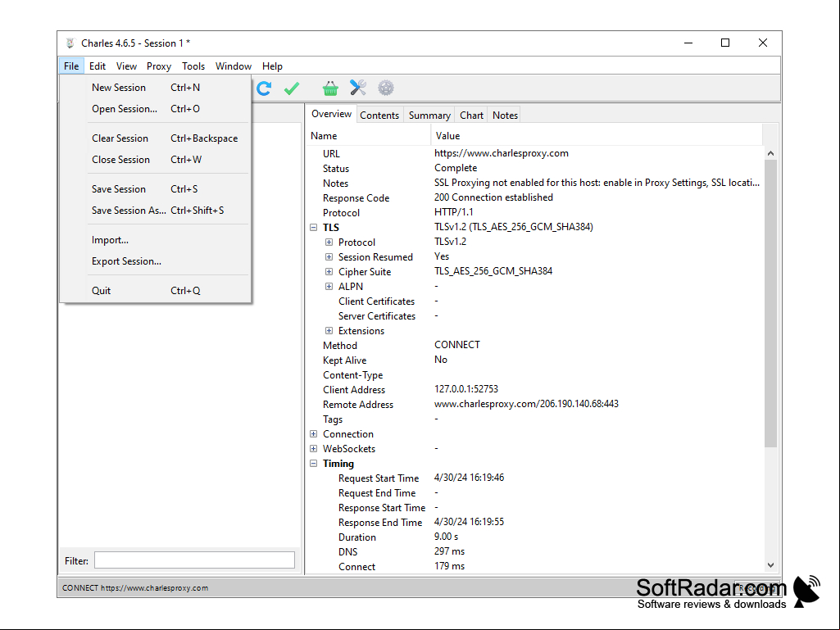Open the Edit menu
The image size is (840, 630).
point(98,66)
